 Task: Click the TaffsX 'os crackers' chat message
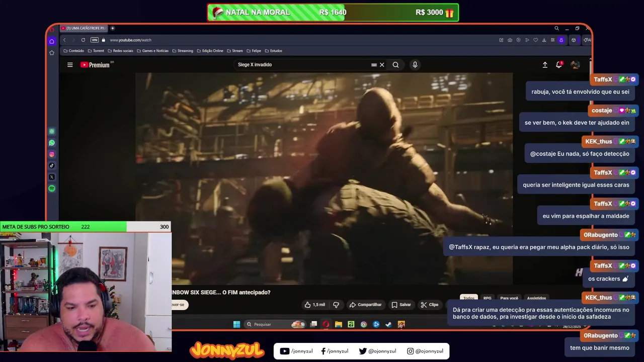point(608,279)
